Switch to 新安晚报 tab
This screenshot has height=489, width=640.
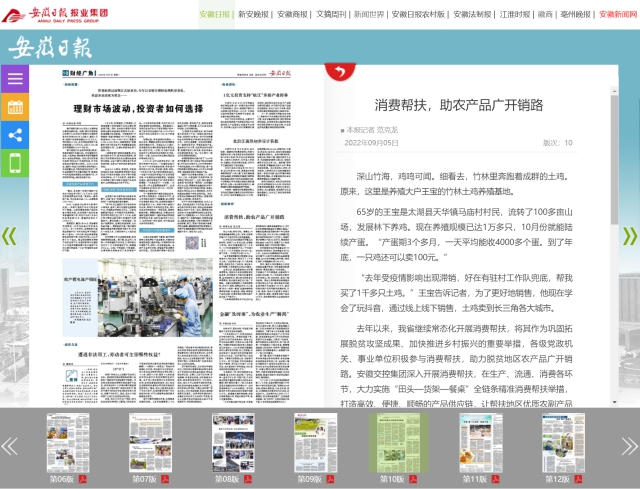(x=253, y=14)
